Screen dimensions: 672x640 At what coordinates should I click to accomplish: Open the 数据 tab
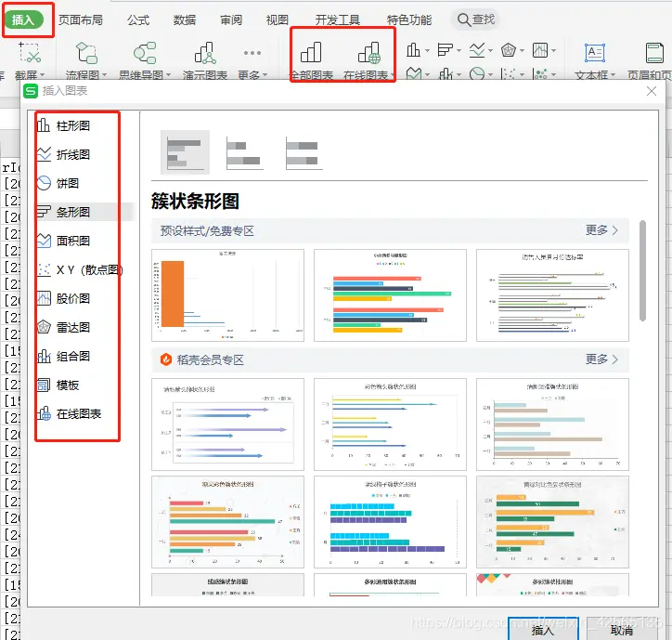[185, 20]
